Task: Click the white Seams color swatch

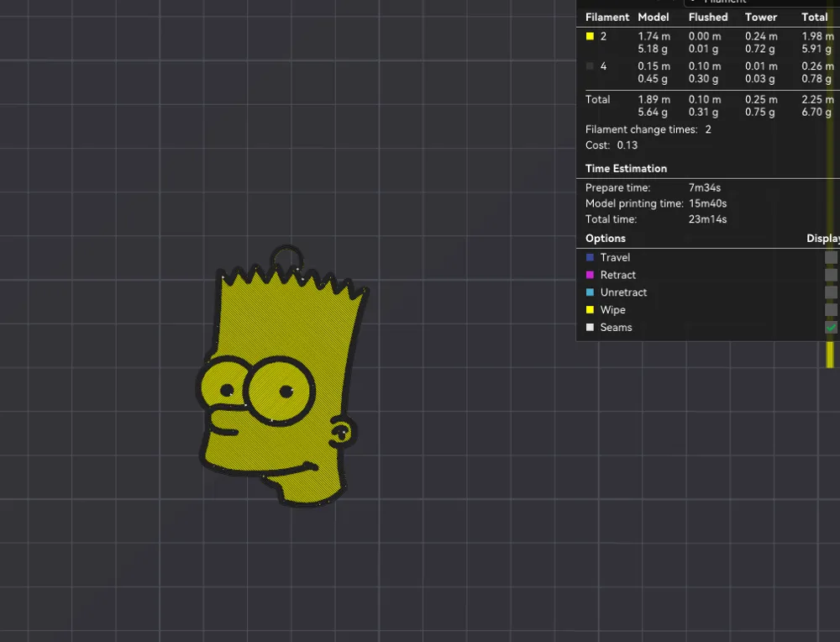Action: pyautogui.click(x=590, y=328)
